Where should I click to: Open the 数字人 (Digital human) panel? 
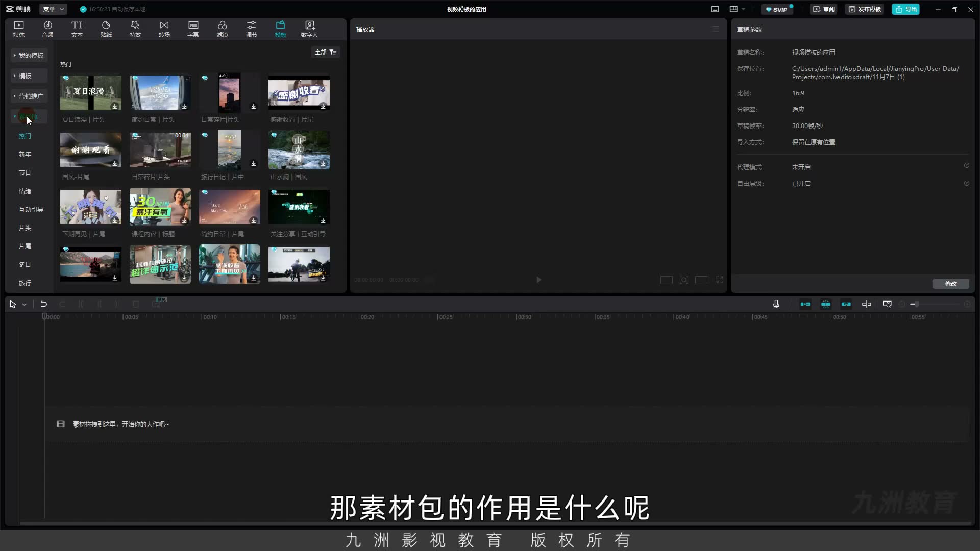pos(309,29)
